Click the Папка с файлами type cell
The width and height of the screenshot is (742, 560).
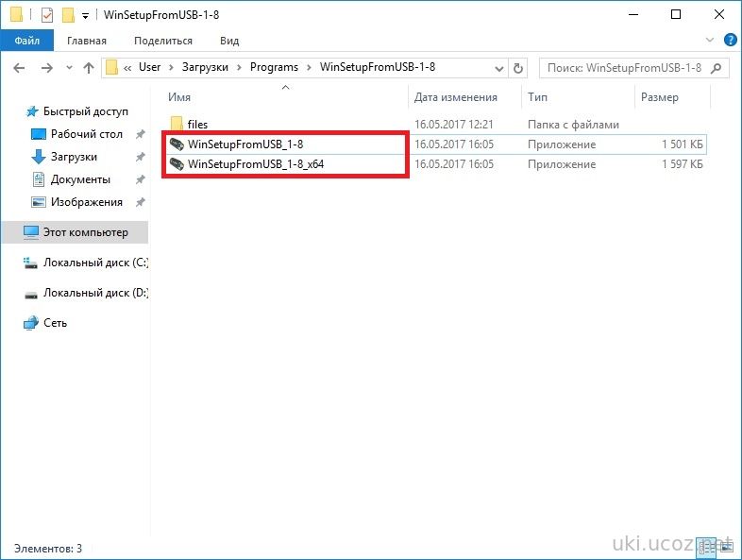pyautogui.click(x=573, y=125)
